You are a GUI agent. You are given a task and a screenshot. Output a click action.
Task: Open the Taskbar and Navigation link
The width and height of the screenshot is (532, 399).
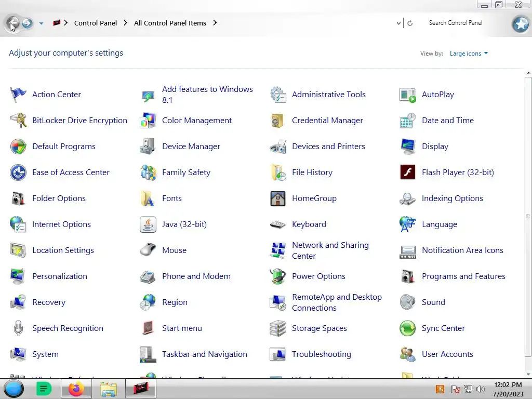point(205,354)
